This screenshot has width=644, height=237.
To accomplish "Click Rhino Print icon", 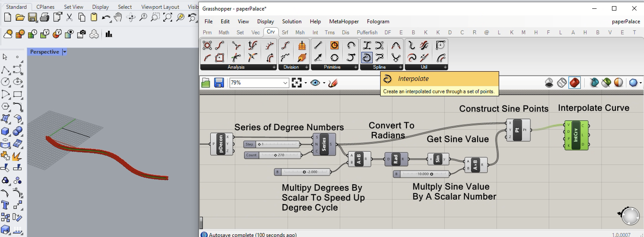I will coord(45,18).
